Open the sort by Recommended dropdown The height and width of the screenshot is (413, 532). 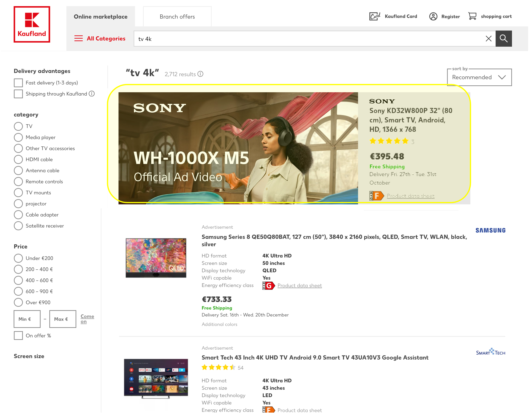[x=480, y=78]
